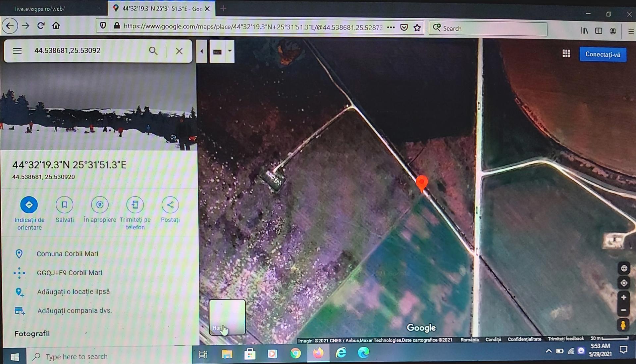Click Trimiteți pe telefon icon
The height and width of the screenshot is (364, 636).
[x=135, y=205]
